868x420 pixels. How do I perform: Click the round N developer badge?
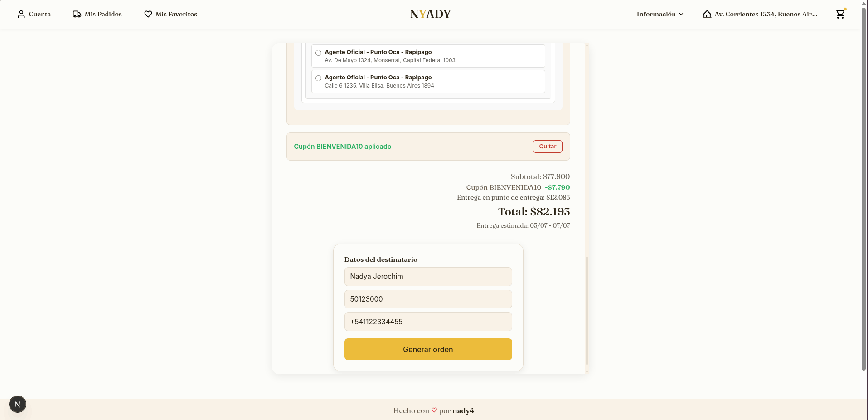coord(18,404)
